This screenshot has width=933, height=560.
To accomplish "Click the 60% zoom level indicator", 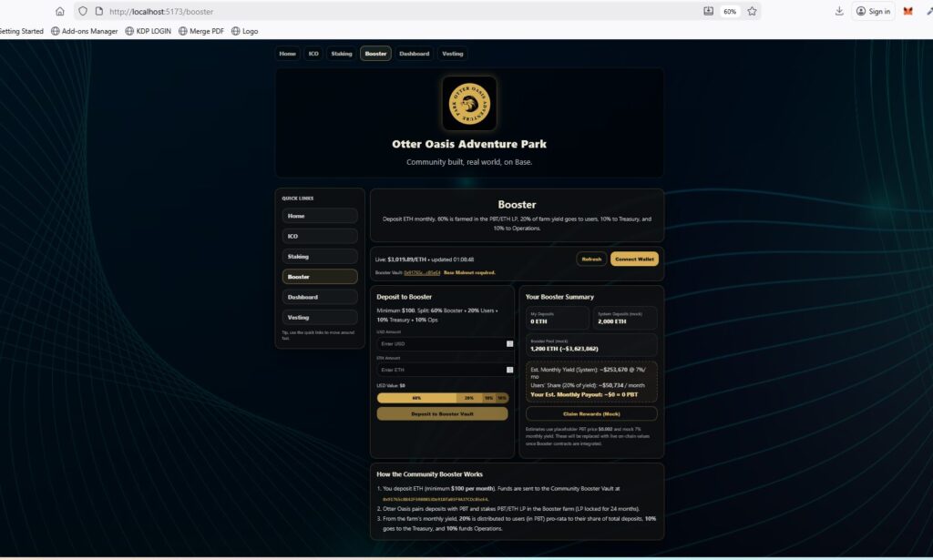I will (729, 11).
